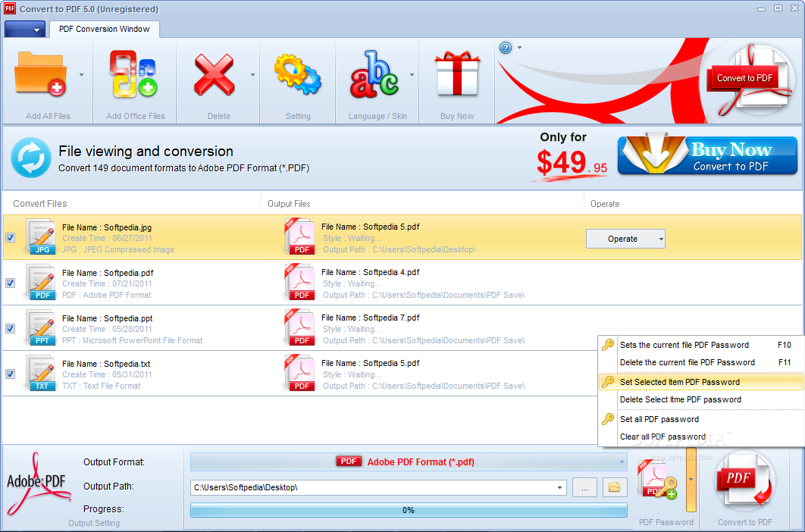This screenshot has width=805, height=532.
Task: Click Output Path C:\Users\Softpedia\Desktop\ row text
Action: [399, 249]
